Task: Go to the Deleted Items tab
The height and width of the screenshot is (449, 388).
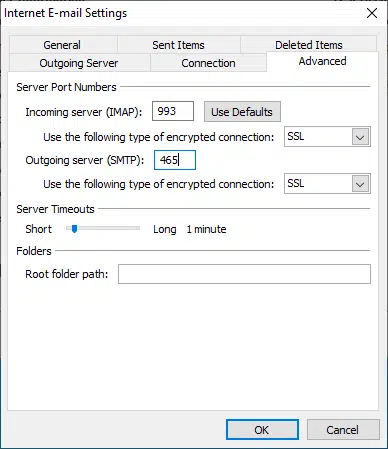Action: click(x=309, y=45)
